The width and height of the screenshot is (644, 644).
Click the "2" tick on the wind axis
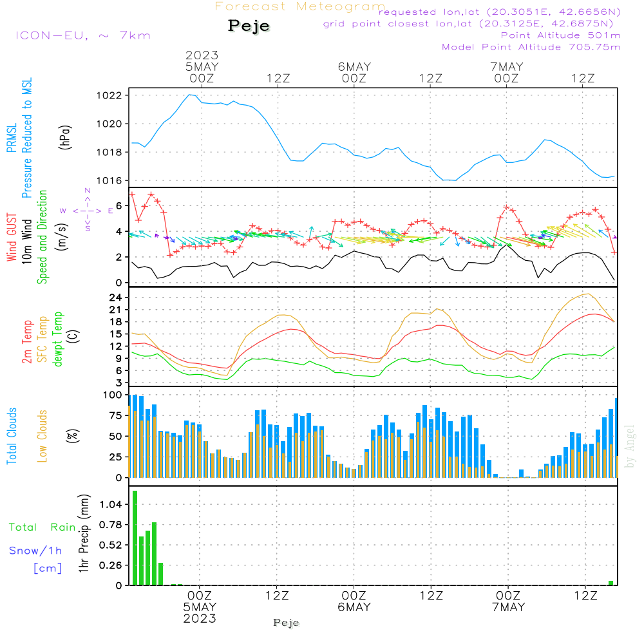coord(119,257)
